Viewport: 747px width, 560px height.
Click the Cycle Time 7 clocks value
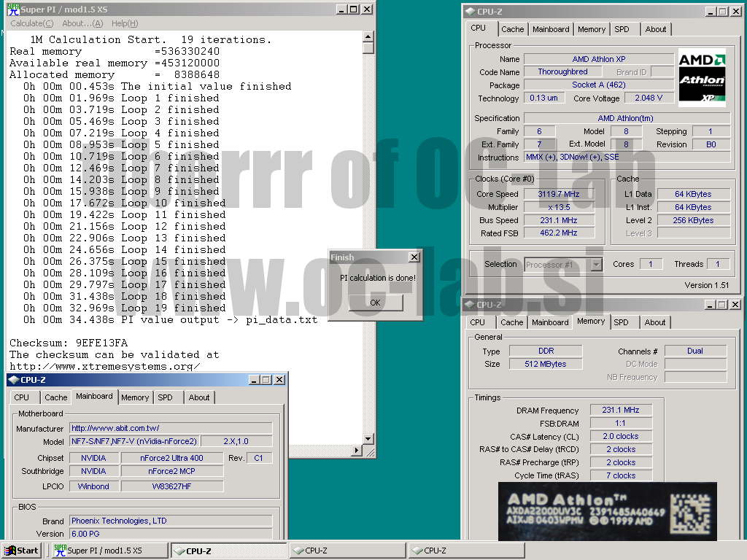tap(621, 475)
